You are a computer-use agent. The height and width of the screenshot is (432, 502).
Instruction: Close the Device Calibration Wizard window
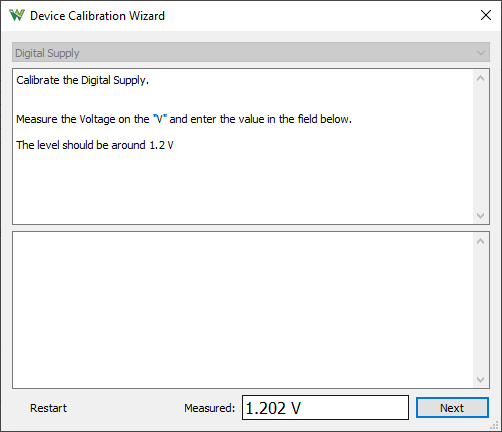tap(486, 15)
